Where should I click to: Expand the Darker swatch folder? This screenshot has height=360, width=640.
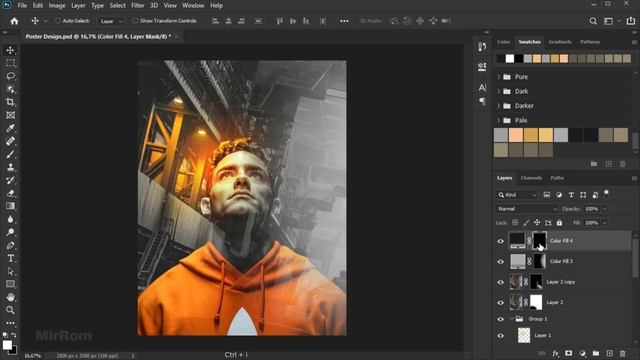point(498,106)
